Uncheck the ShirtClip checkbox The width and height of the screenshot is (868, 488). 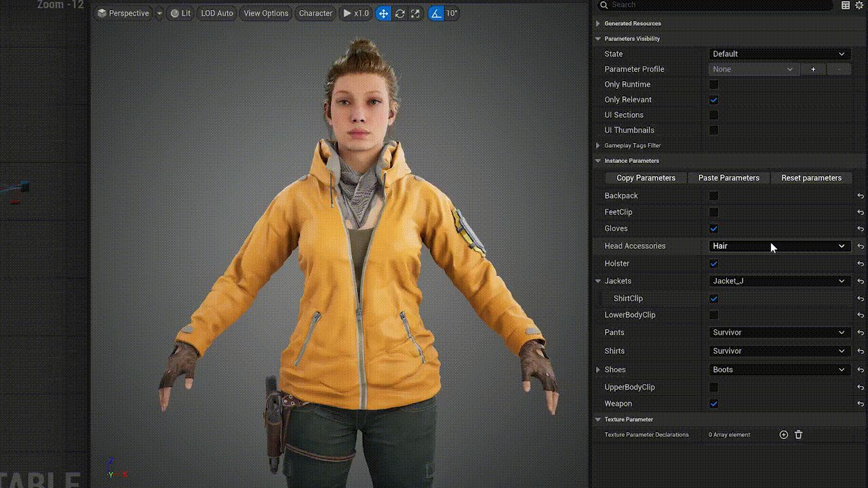pos(713,298)
